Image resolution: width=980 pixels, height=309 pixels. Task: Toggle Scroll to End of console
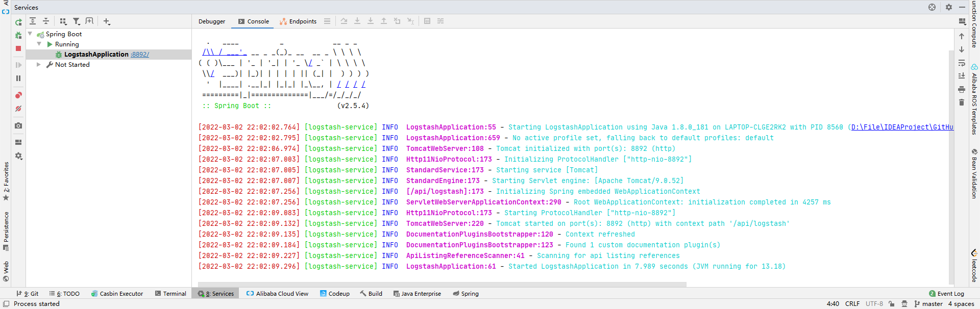coord(962,76)
